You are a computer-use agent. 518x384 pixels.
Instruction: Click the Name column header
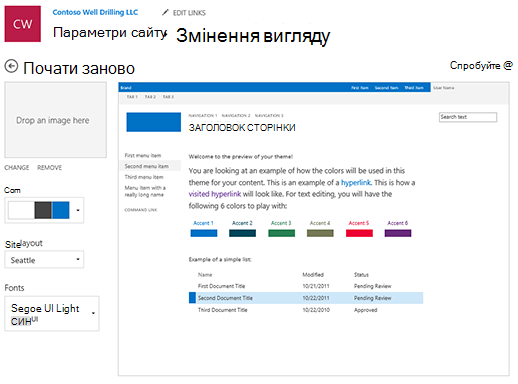click(205, 275)
